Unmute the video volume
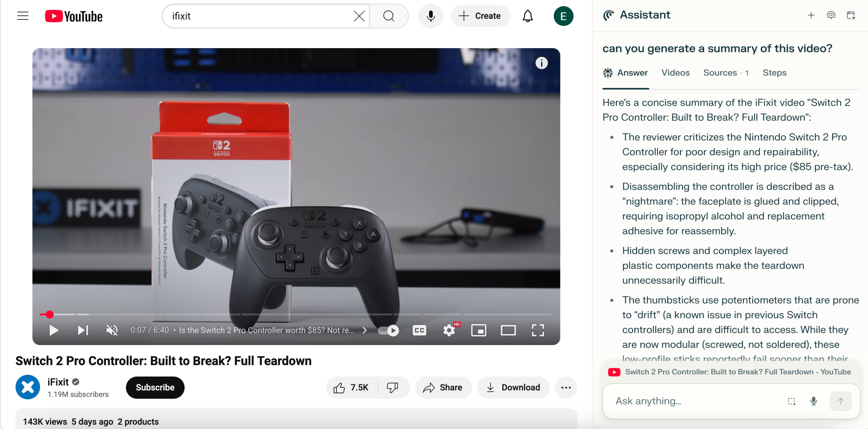The image size is (868, 429). [112, 330]
